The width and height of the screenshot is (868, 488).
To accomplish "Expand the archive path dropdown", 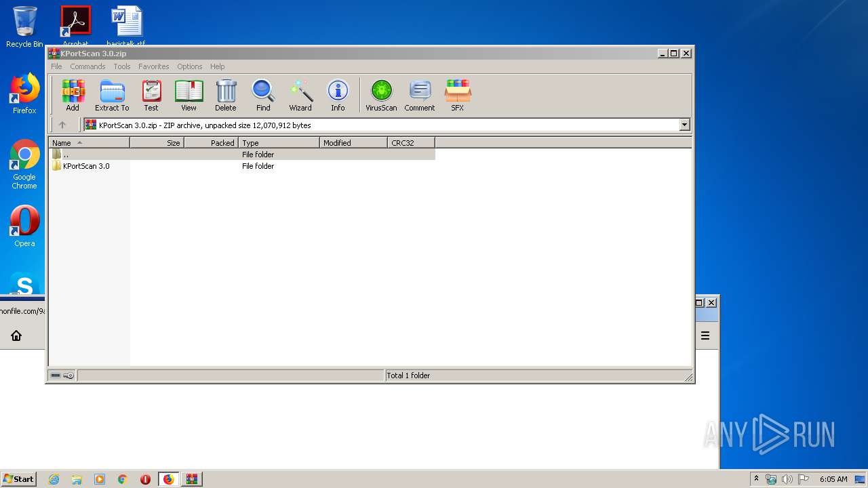I will [684, 125].
